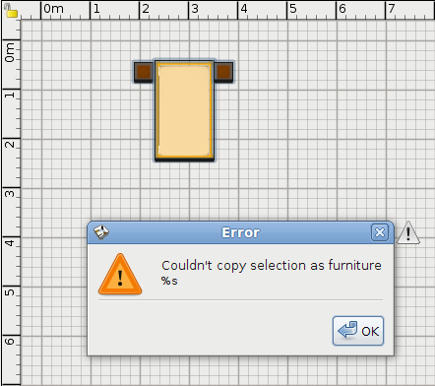Click the "5" mark on the horizontal ruler
This screenshot has height=386, width=435.
[x=293, y=9]
